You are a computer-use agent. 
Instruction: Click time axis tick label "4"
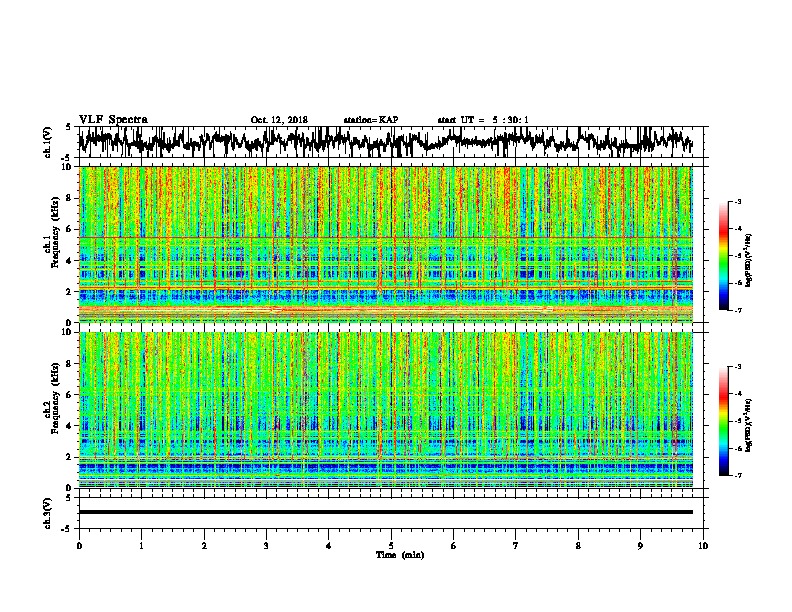point(329,546)
